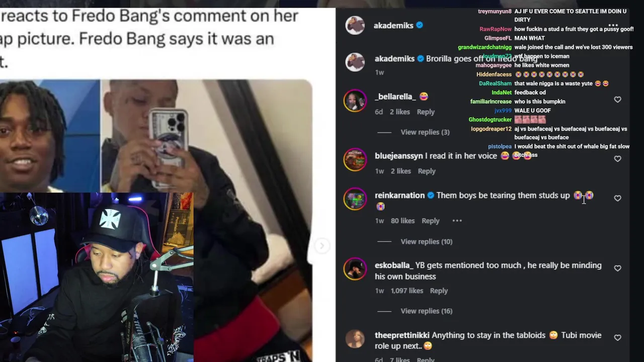644x362 pixels.
Task: View the 1,097 likes on eskoballa_ comment
Action: 407,291
